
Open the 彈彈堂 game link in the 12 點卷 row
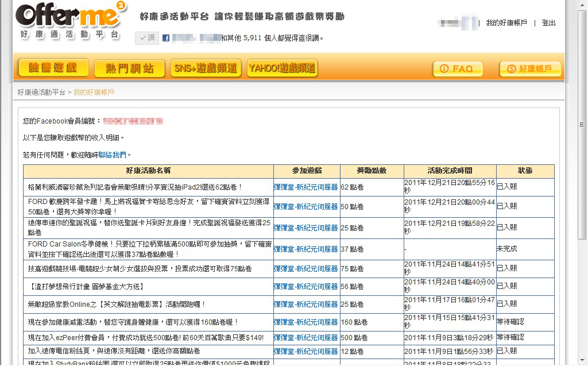[306, 352]
